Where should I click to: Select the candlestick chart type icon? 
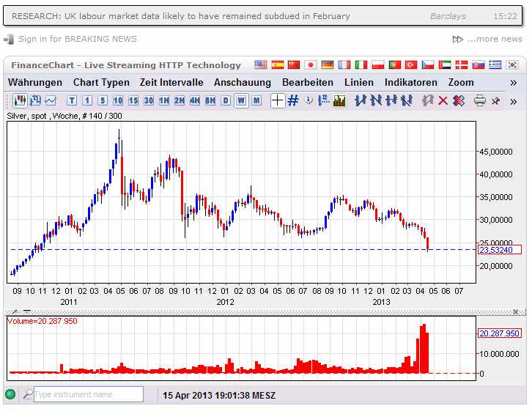click(20, 101)
